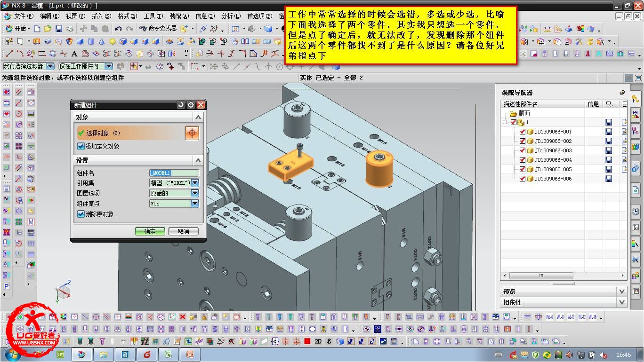
Task: Select the Arc curve tool
Action: click(20, 54)
